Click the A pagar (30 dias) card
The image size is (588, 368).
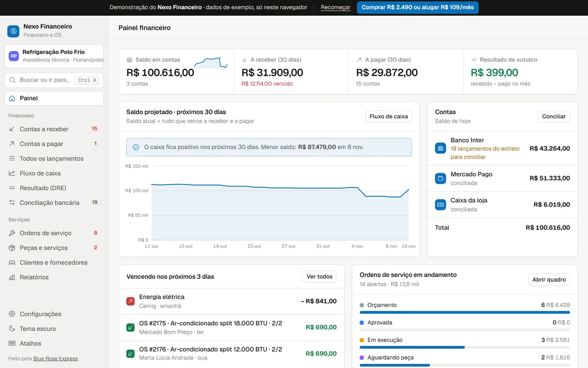tap(406, 72)
